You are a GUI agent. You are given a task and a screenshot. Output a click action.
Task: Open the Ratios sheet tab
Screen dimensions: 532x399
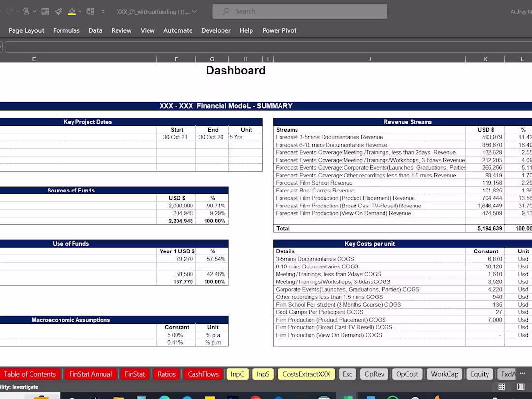[x=166, y=374]
